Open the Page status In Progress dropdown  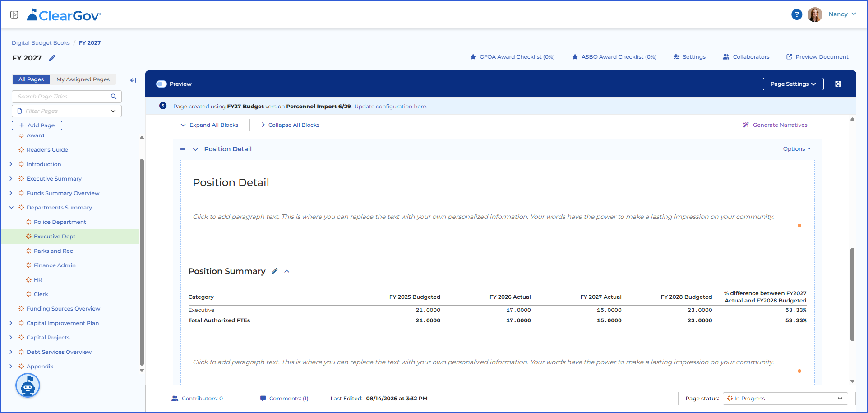785,399
